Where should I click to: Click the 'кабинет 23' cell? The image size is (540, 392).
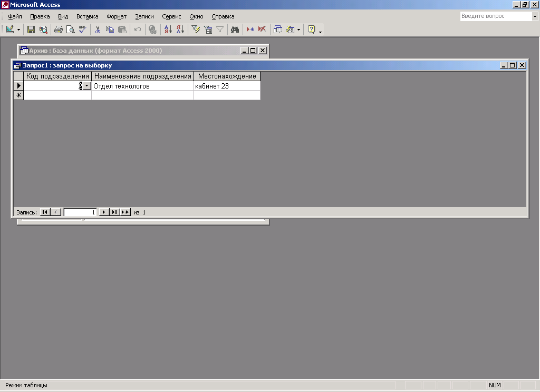click(227, 86)
